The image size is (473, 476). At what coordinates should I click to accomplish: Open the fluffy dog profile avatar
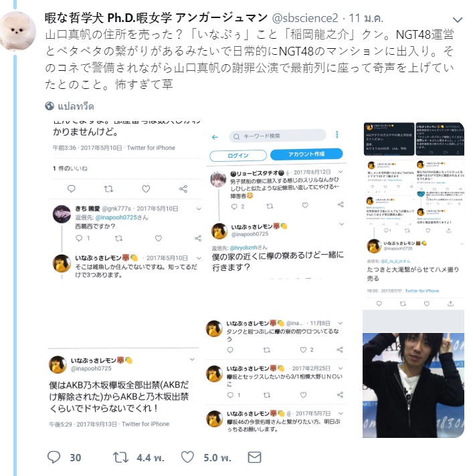point(18,30)
